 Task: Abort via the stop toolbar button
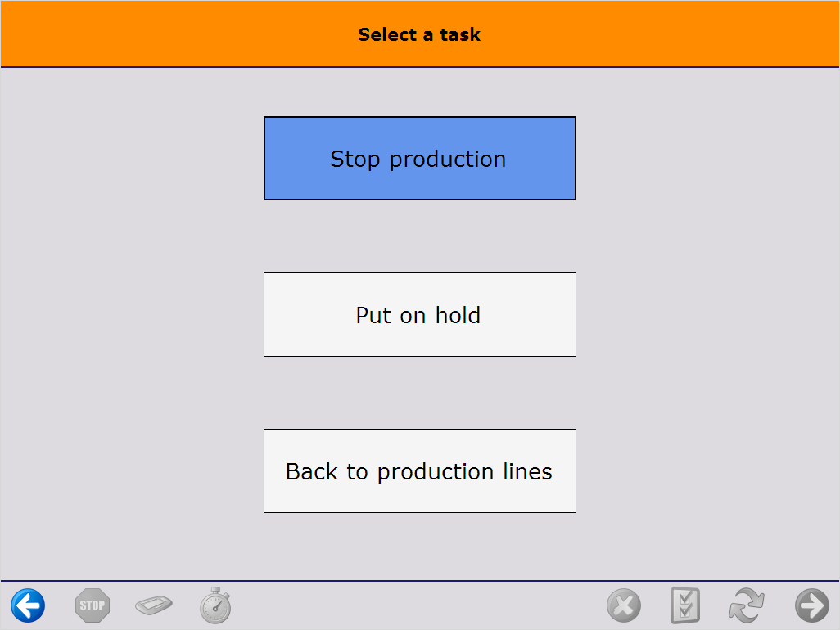pyautogui.click(x=92, y=605)
